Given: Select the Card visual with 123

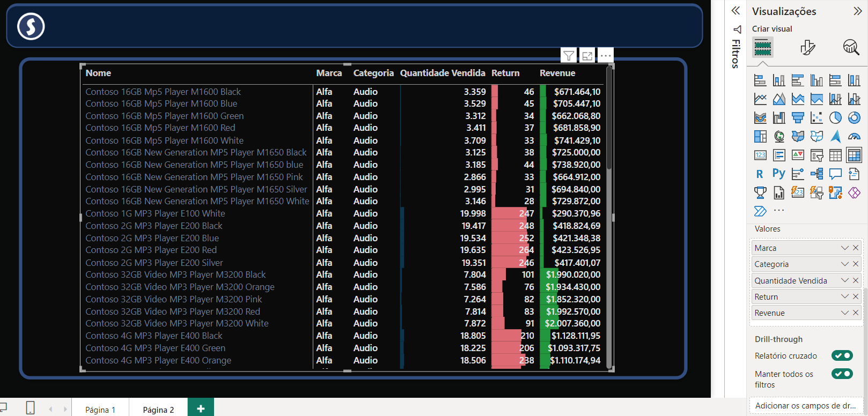Looking at the screenshot, I should click(760, 155).
